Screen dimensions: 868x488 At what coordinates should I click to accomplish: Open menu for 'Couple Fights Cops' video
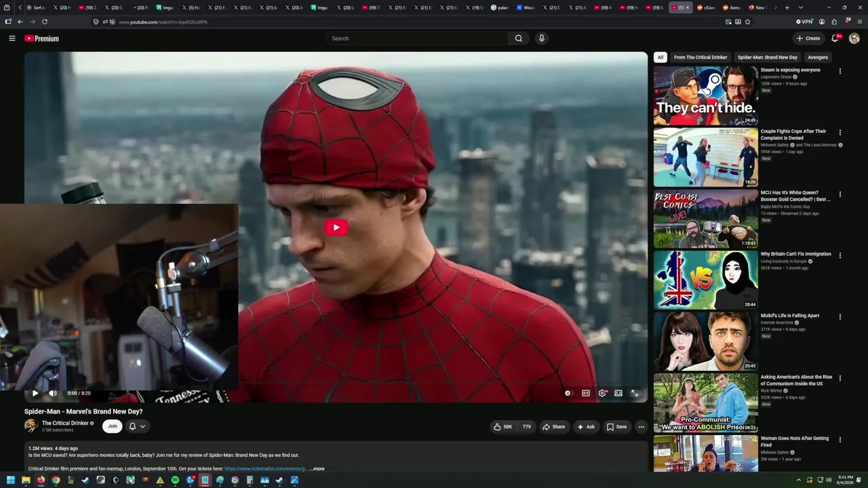(840, 133)
